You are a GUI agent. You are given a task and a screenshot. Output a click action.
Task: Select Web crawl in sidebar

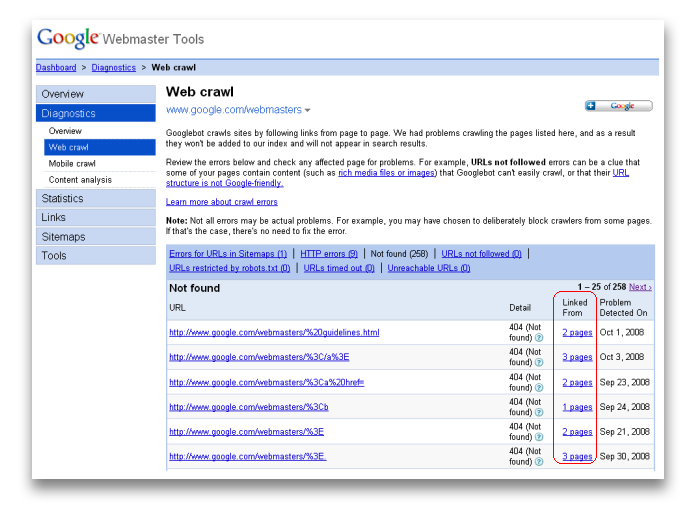[x=100, y=147]
